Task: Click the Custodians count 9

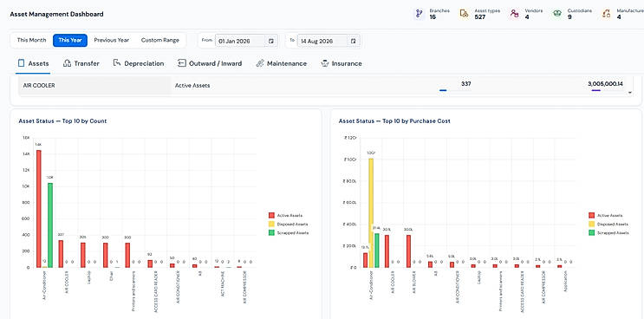Action: [569, 17]
